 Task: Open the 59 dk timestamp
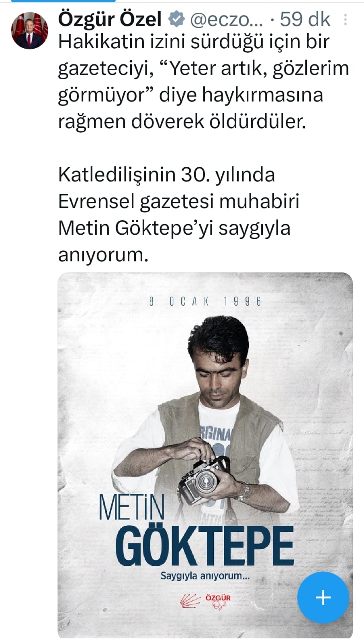coord(305,19)
